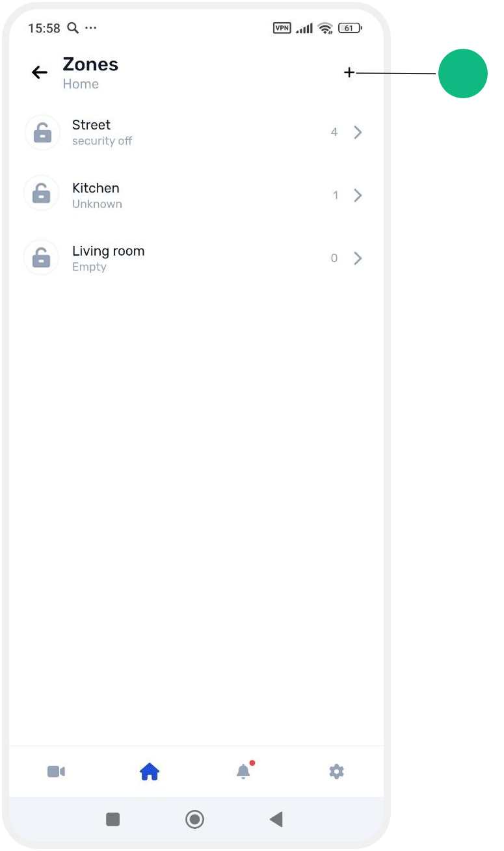This screenshot has width=504, height=851.
Task: Toggle the Living room lock icon
Action: [x=42, y=258]
